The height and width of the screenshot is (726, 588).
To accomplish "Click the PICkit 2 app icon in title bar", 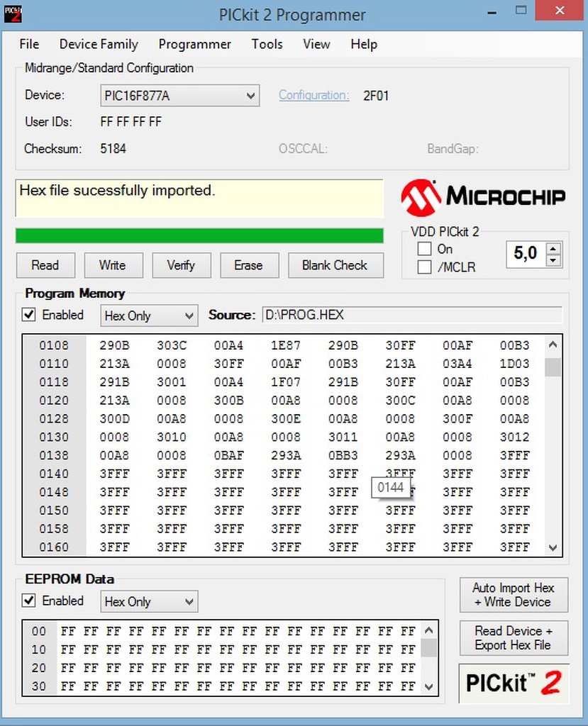I will [13, 14].
